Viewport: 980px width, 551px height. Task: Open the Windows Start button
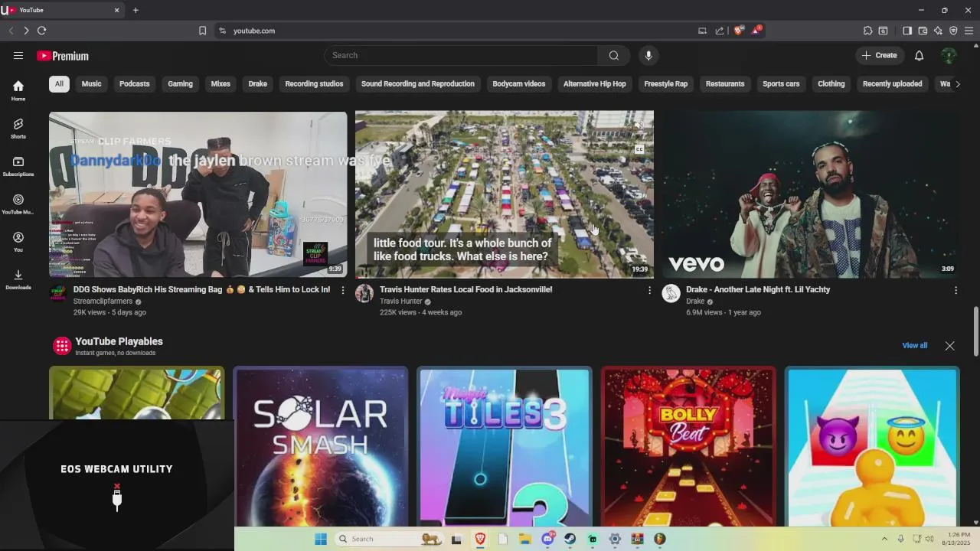(x=321, y=539)
